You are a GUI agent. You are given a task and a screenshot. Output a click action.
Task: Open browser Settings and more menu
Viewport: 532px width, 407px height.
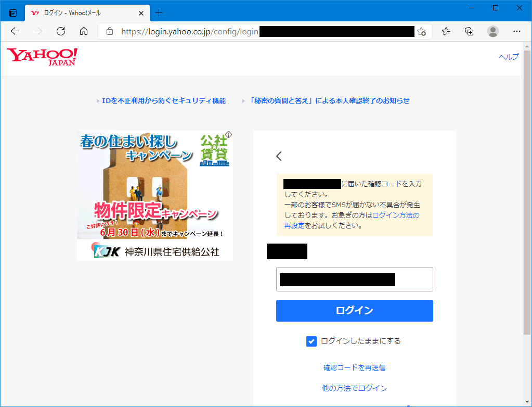point(516,31)
